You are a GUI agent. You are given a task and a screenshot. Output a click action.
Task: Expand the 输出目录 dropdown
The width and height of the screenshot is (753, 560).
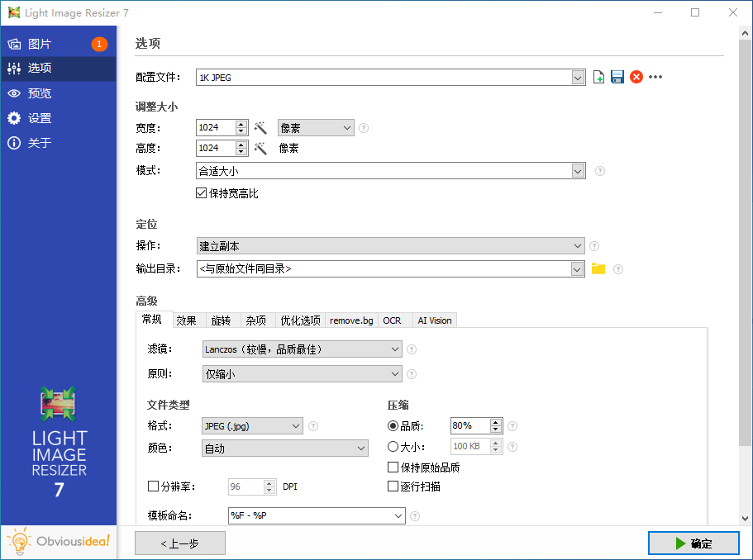click(x=577, y=269)
